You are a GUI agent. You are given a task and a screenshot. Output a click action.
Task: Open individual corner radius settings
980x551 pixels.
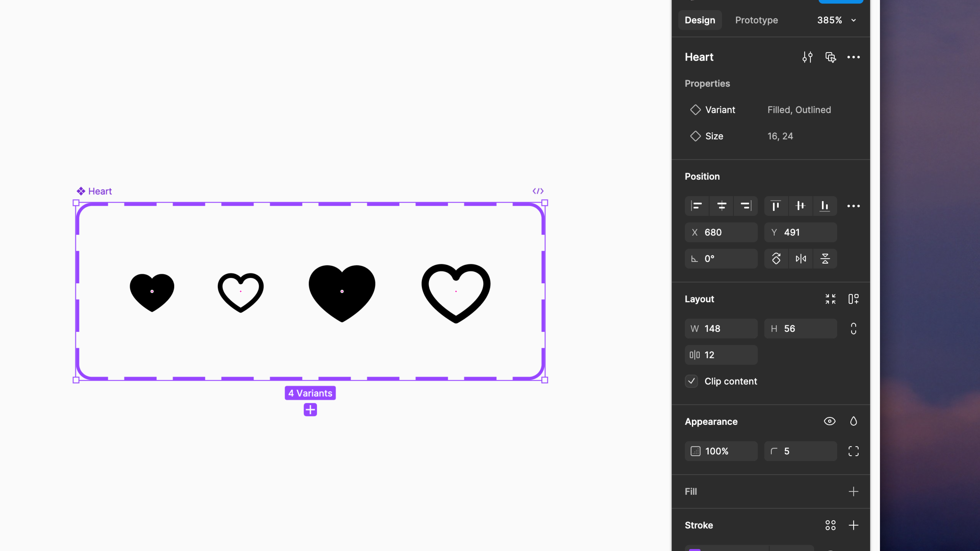click(x=853, y=451)
